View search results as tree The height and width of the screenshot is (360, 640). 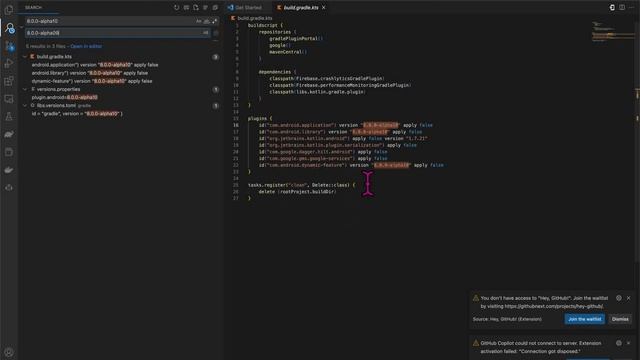pyautogui.click(x=205, y=7)
